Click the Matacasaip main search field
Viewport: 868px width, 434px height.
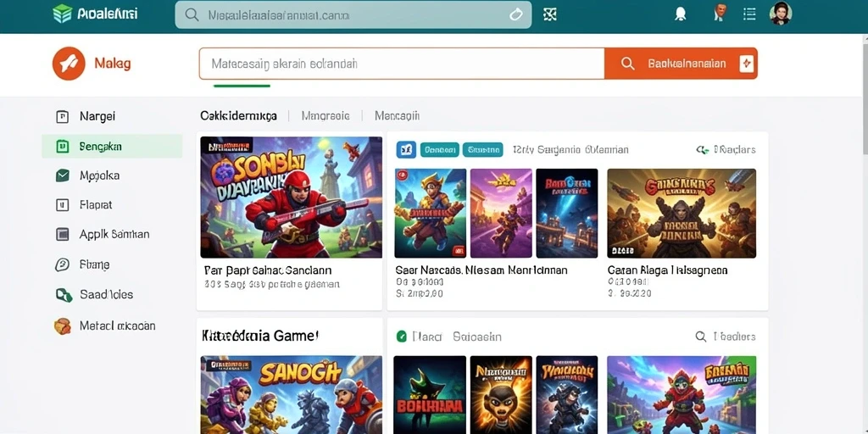click(x=402, y=64)
